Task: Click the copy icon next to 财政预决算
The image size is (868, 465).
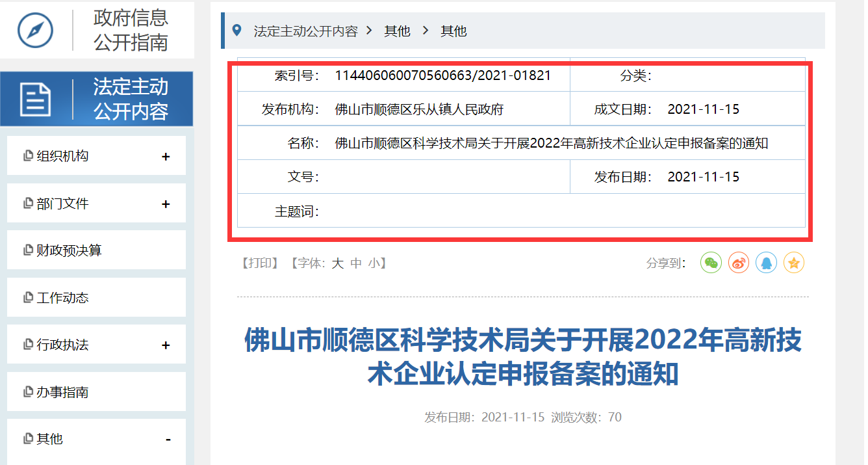Action: click(x=28, y=250)
